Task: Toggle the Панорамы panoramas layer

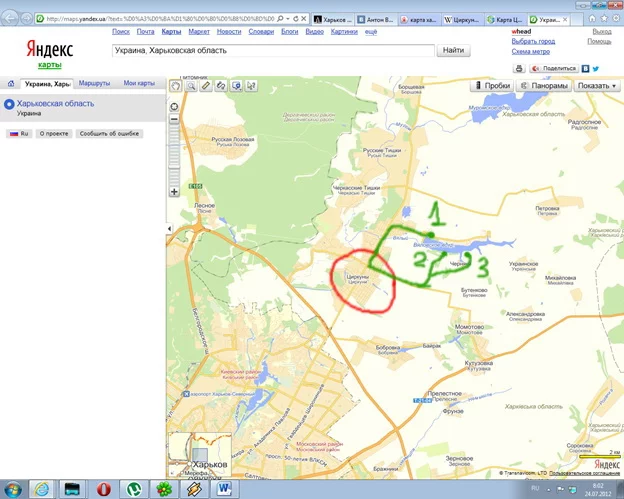Action: (x=544, y=86)
